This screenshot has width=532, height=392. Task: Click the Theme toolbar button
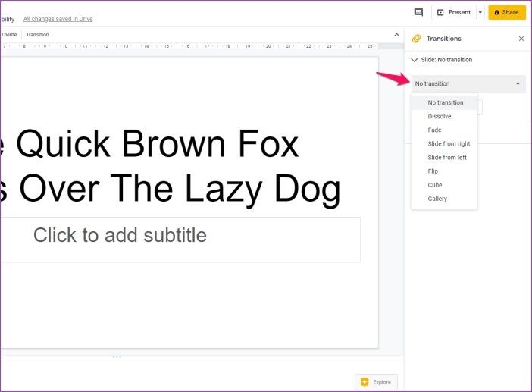(x=9, y=35)
